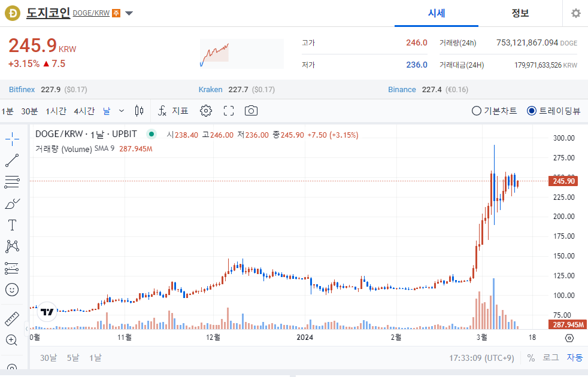Click the 지표 indicators button
This screenshot has width=588, height=377.
(x=180, y=111)
